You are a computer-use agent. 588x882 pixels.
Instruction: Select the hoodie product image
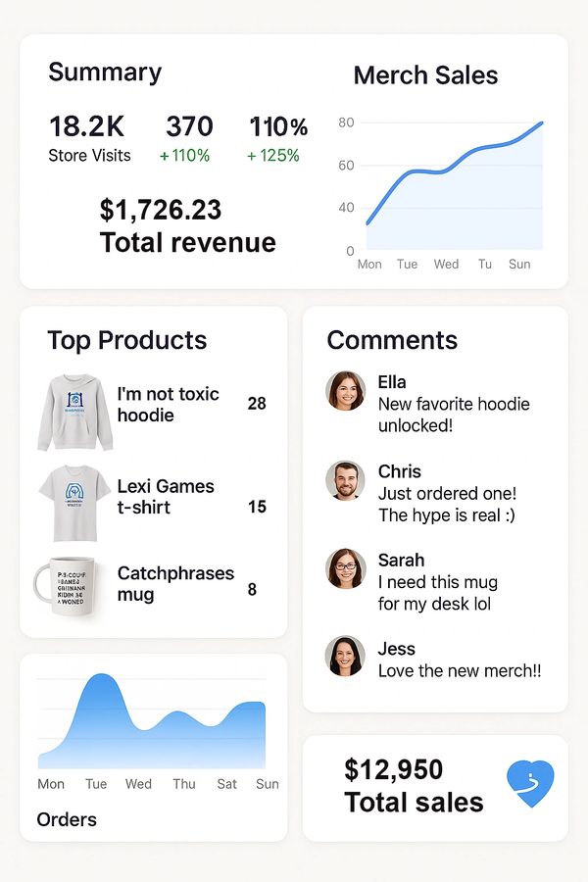click(75, 413)
